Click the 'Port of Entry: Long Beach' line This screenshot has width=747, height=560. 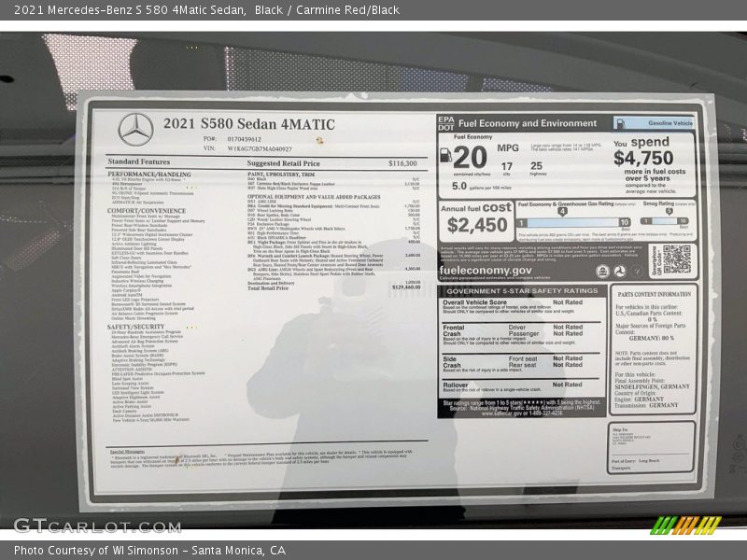point(636,461)
